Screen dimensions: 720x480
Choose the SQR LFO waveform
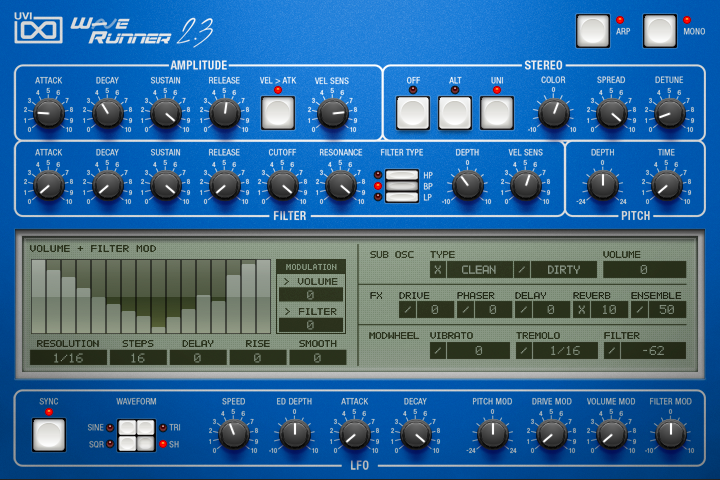pos(128,443)
